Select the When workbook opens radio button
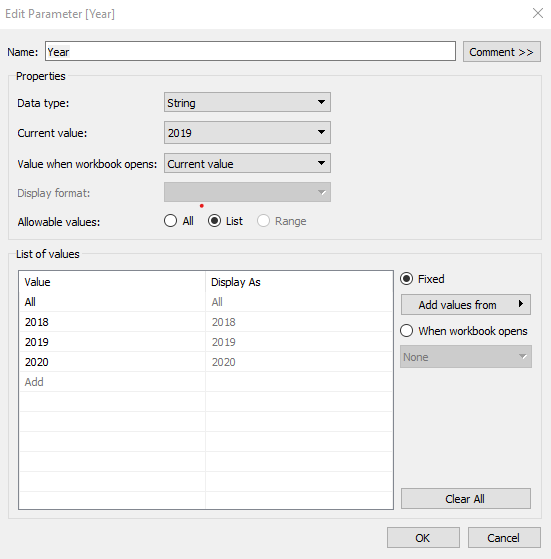Image resolution: width=551 pixels, height=559 pixels. tap(407, 331)
